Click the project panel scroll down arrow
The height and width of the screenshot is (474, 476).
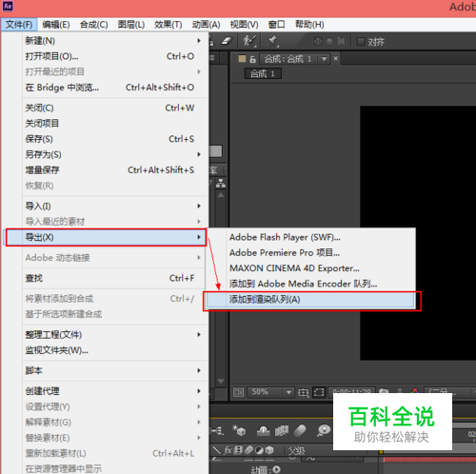tap(221, 381)
